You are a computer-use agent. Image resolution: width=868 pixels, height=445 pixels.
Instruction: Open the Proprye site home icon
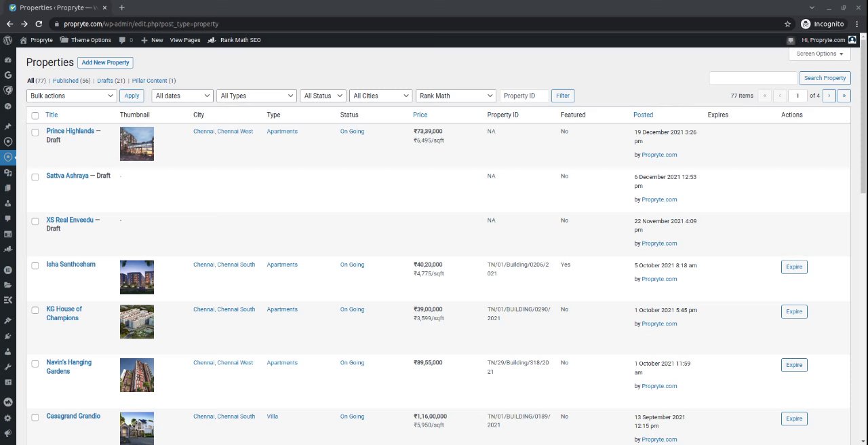(x=24, y=40)
